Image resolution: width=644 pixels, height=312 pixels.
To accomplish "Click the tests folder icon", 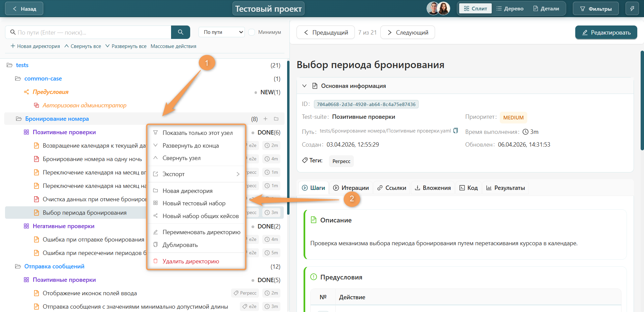I will pos(10,65).
